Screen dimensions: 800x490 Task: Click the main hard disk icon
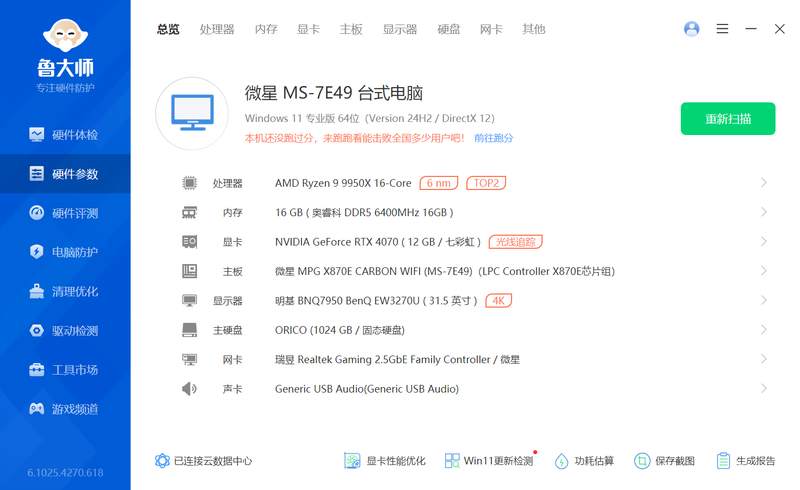189,330
